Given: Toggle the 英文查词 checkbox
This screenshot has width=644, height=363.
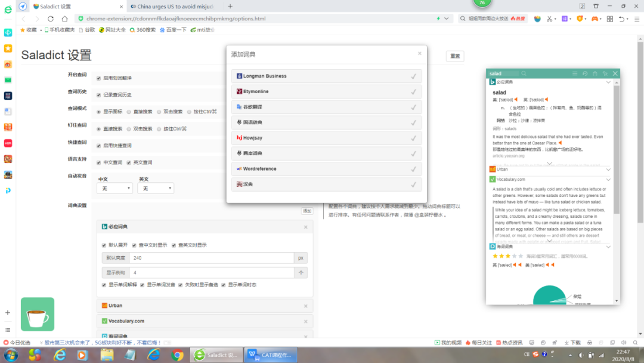Looking at the screenshot, I should point(129,163).
